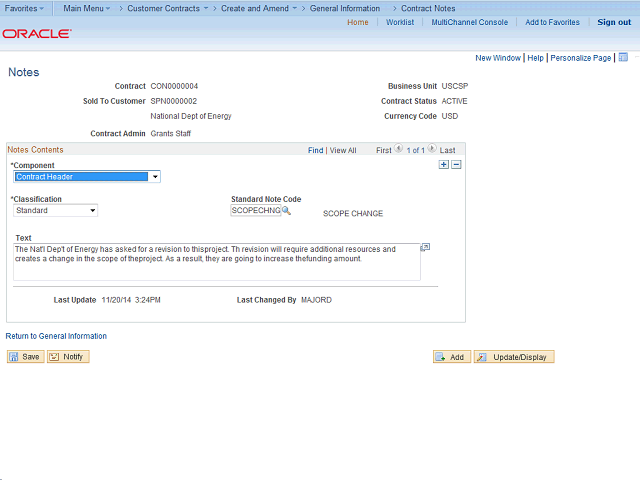This screenshot has height=480, width=640.
Task: Open the Component dropdown
Action: (87, 176)
